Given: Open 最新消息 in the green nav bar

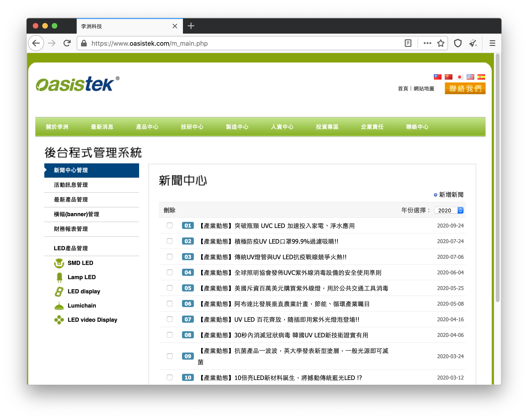Looking at the screenshot, I should coord(102,127).
